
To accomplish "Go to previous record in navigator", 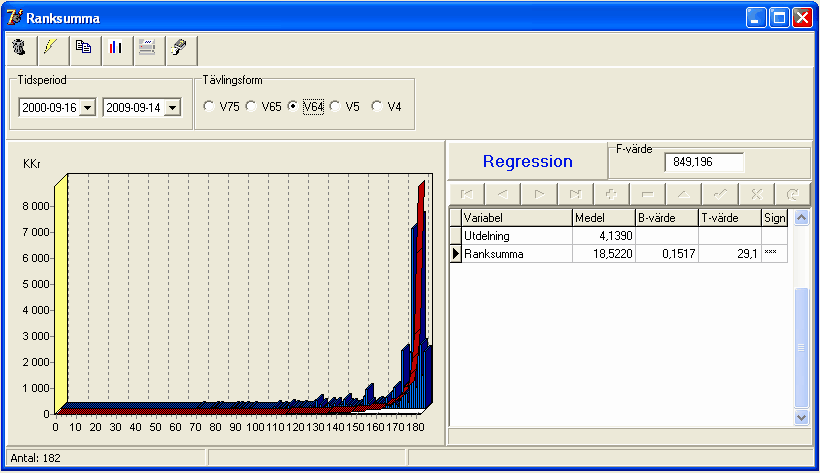I will coord(503,194).
